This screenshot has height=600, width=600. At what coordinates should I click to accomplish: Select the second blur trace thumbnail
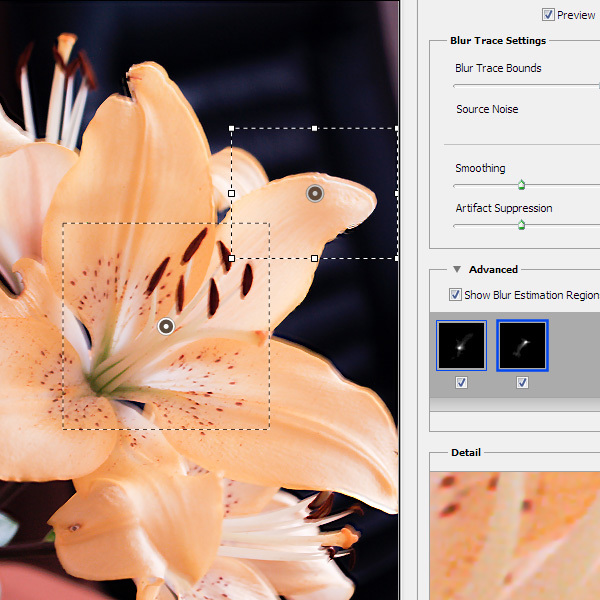(x=522, y=346)
